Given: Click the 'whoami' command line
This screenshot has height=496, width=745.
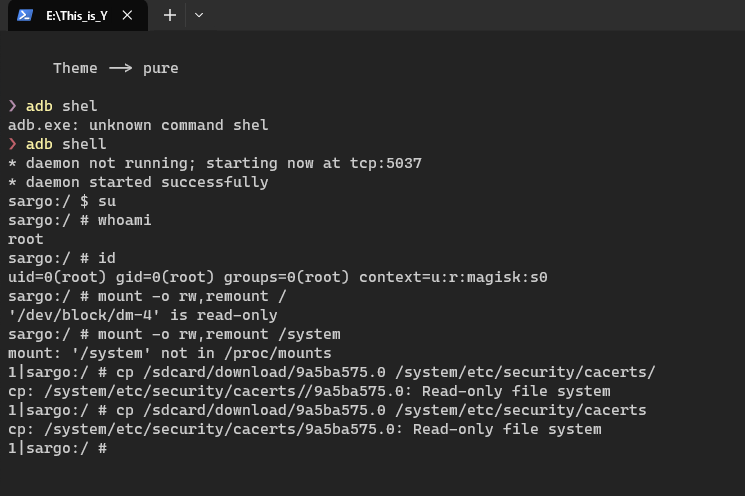Looking at the screenshot, I should tap(80, 220).
